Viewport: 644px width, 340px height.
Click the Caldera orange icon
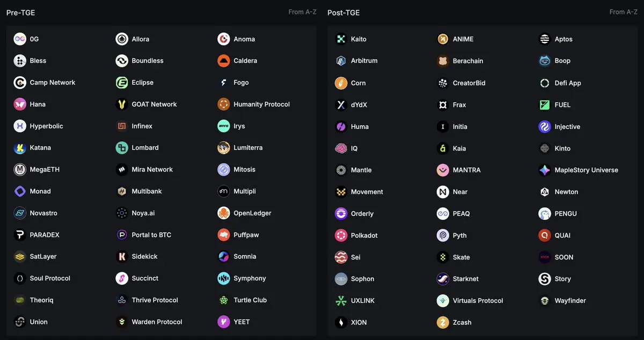pos(224,61)
